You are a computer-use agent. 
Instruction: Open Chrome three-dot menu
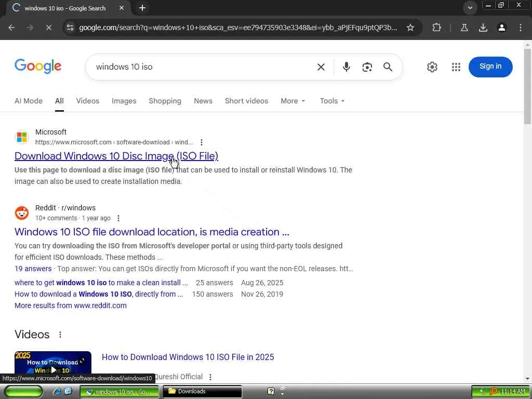pos(521,28)
